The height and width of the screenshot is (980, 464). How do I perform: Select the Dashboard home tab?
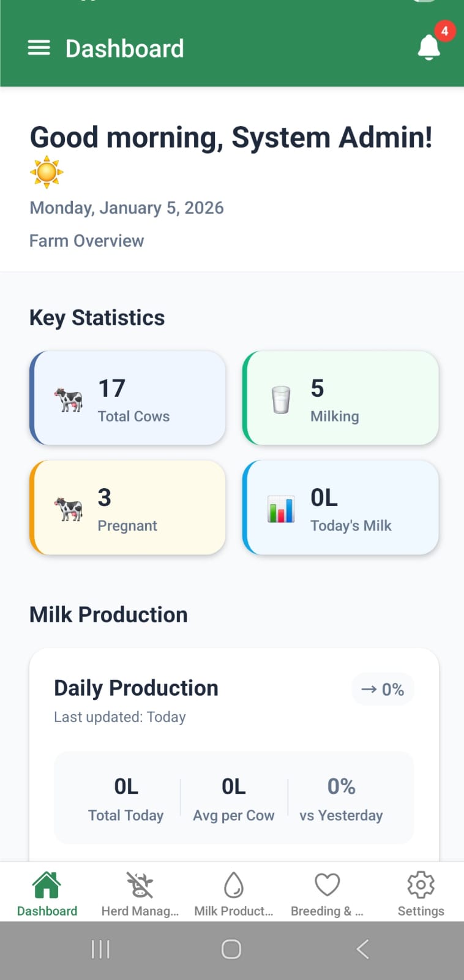(47, 894)
